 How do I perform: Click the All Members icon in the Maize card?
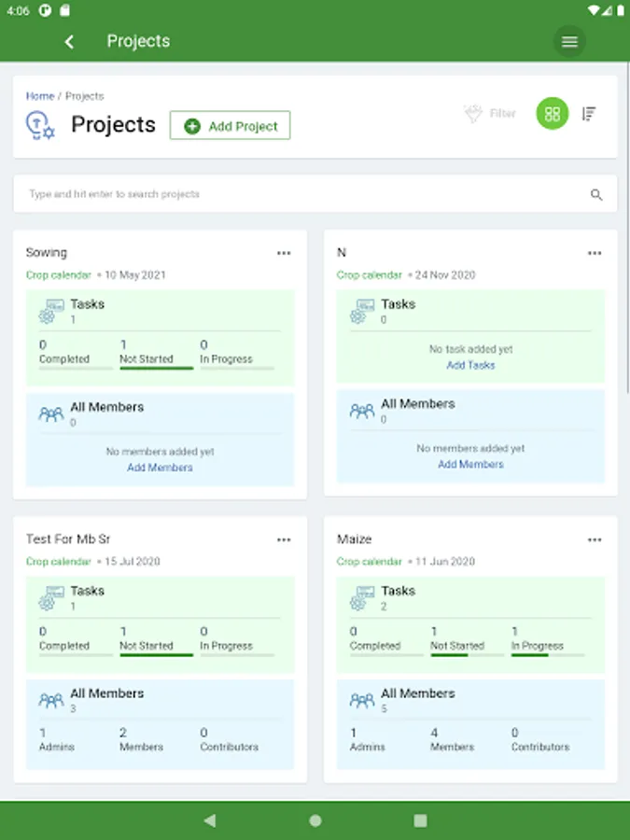[x=362, y=700]
